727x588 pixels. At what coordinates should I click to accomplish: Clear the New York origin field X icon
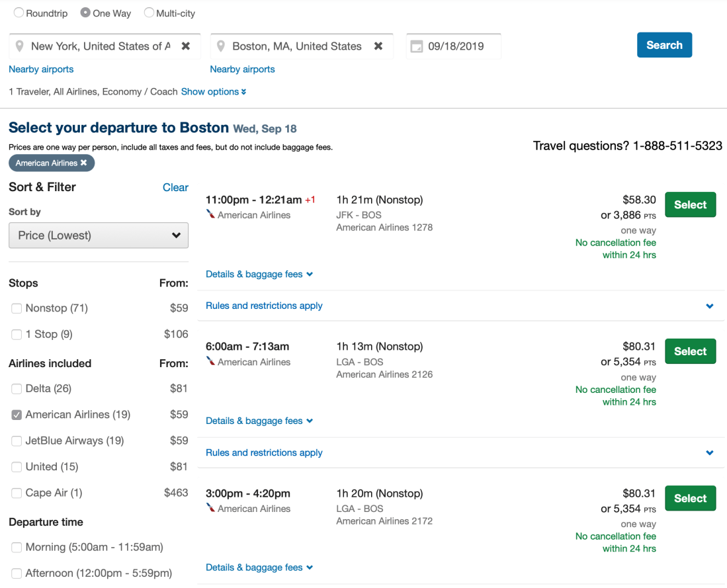(186, 46)
